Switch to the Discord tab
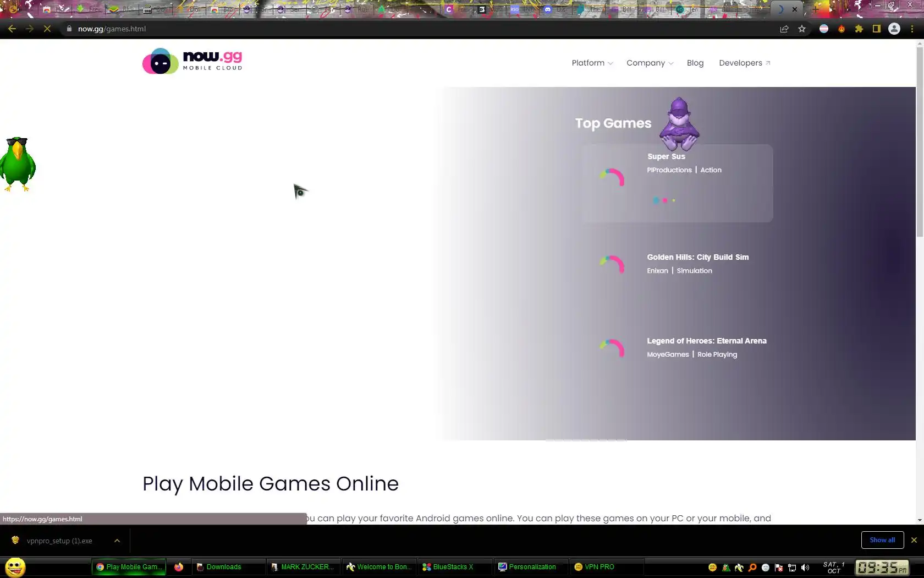The width and height of the screenshot is (924, 578). click(x=555, y=9)
